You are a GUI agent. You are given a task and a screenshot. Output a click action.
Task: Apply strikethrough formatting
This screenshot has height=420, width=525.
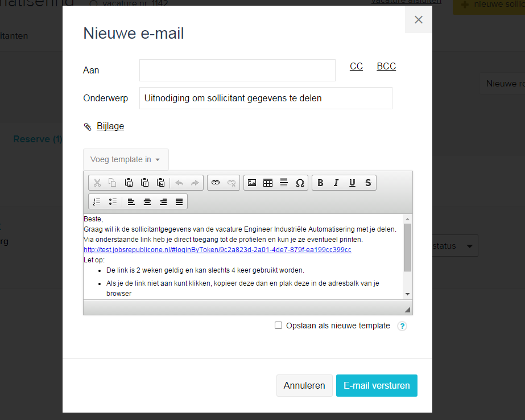368,183
